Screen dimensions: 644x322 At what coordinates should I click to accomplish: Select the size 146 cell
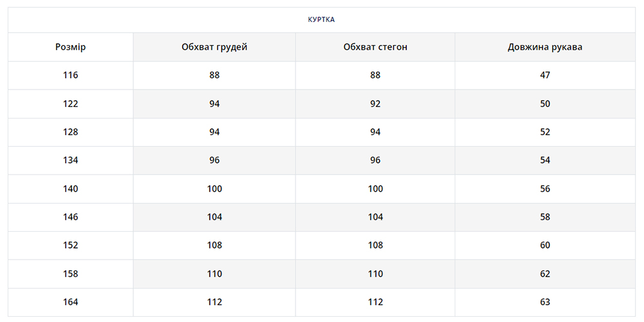point(71,217)
